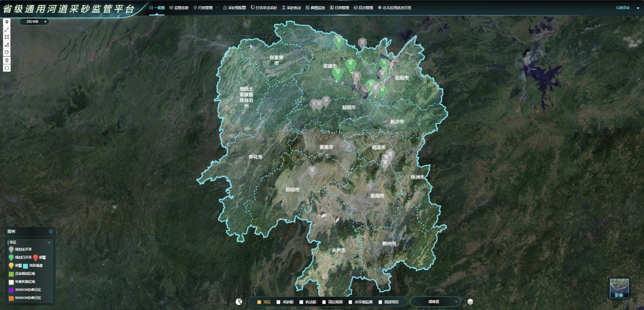Tick the 高位视频 checkbox
The width and height of the screenshot is (644, 310).
click(x=324, y=302)
